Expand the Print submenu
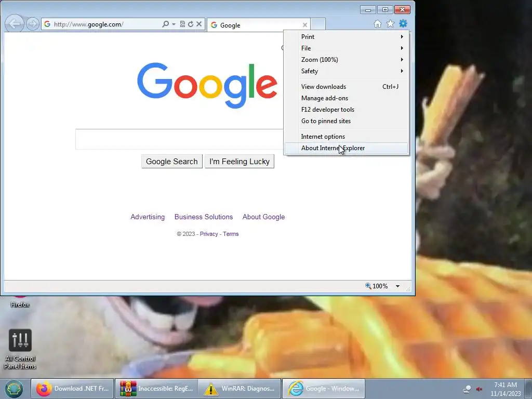532x399 pixels. click(347, 37)
